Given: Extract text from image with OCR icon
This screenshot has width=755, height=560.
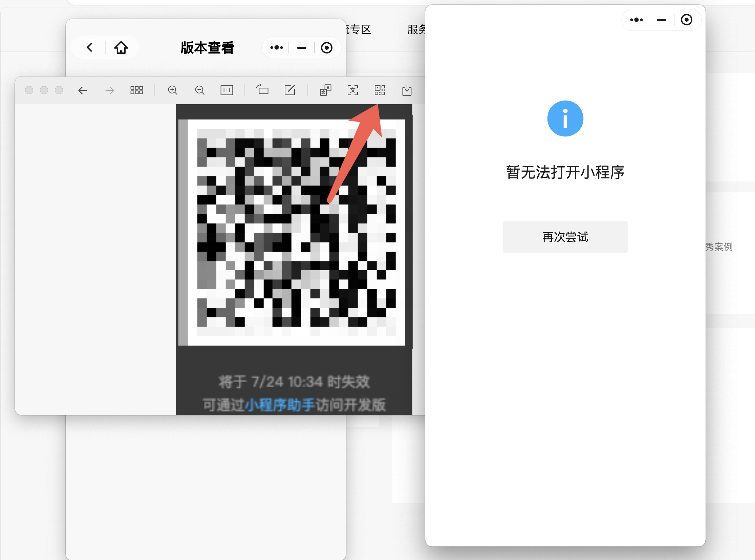Looking at the screenshot, I should tap(352, 90).
